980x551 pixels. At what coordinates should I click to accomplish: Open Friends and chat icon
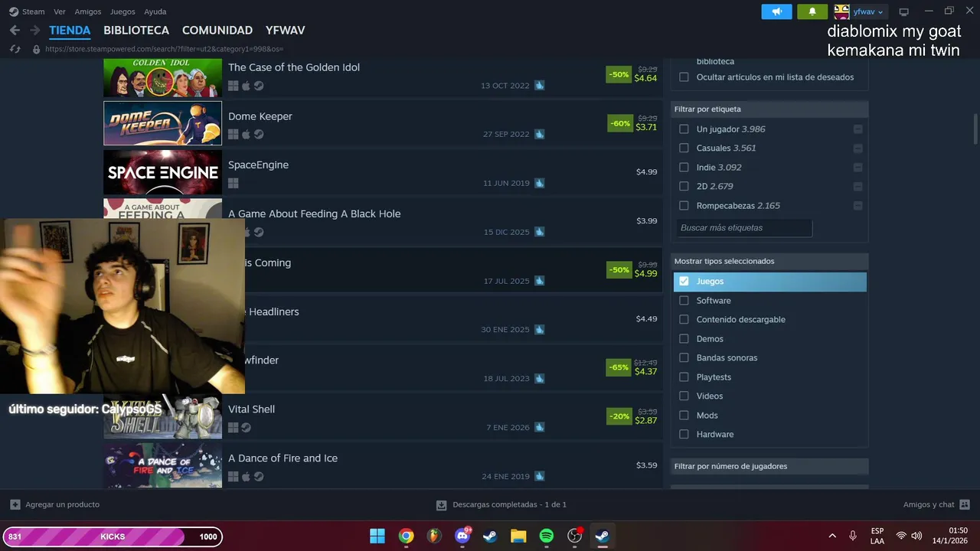(x=964, y=504)
